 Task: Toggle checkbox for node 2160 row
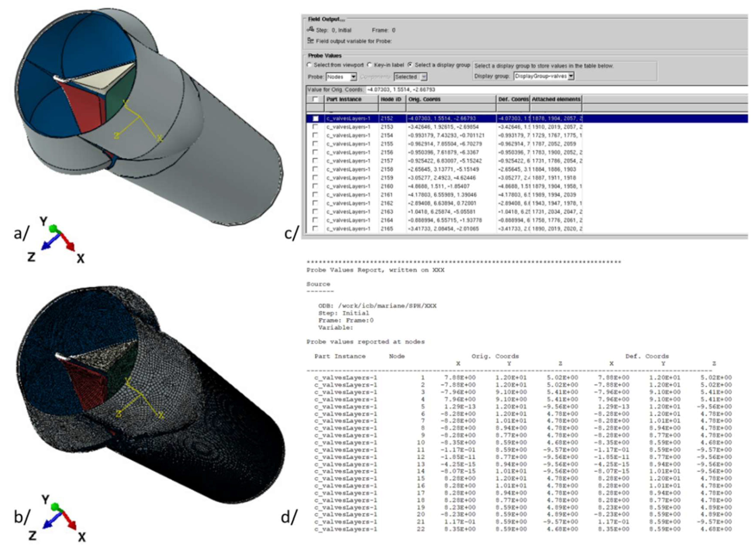[x=315, y=186]
